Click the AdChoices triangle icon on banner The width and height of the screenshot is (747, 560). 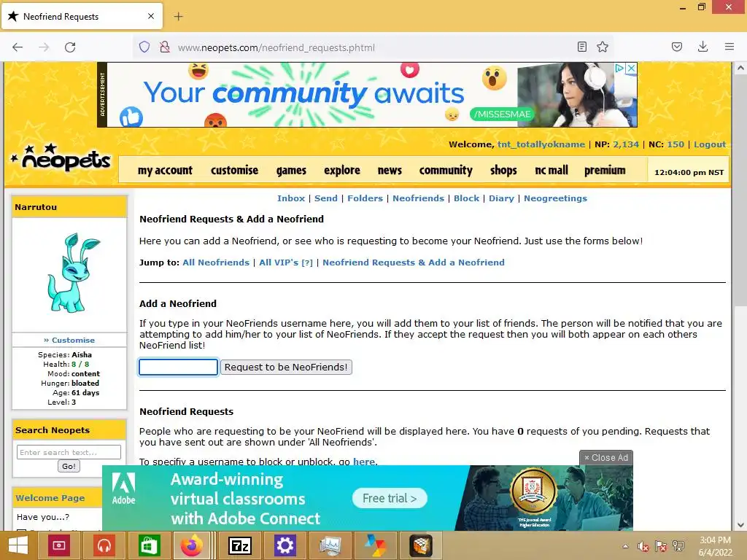(x=620, y=68)
